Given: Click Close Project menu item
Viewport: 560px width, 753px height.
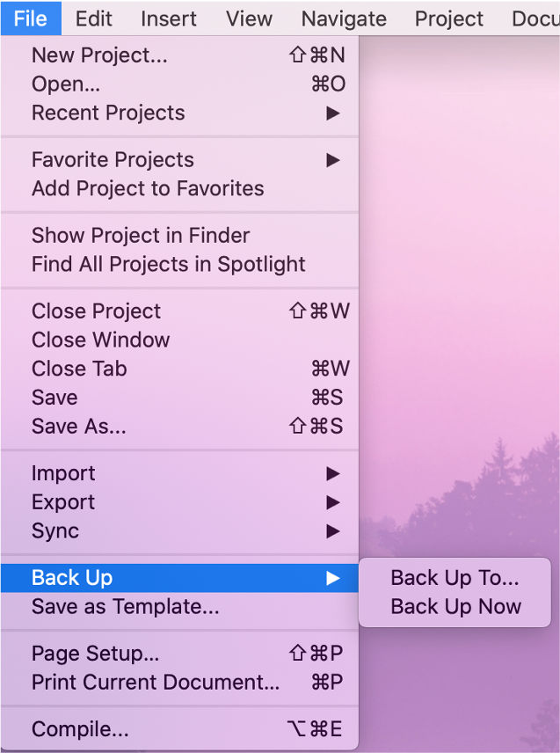Looking at the screenshot, I should point(179,311).
